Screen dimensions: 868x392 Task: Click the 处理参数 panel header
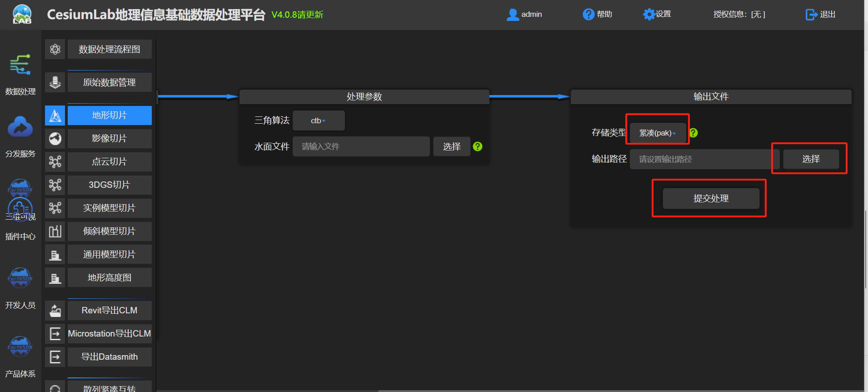click(x=364, y=96)
